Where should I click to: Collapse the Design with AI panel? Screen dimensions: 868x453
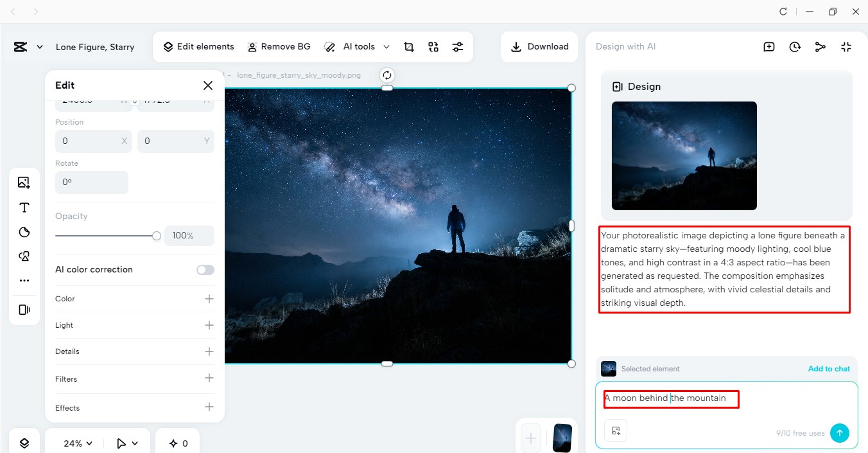click(846, 46)
